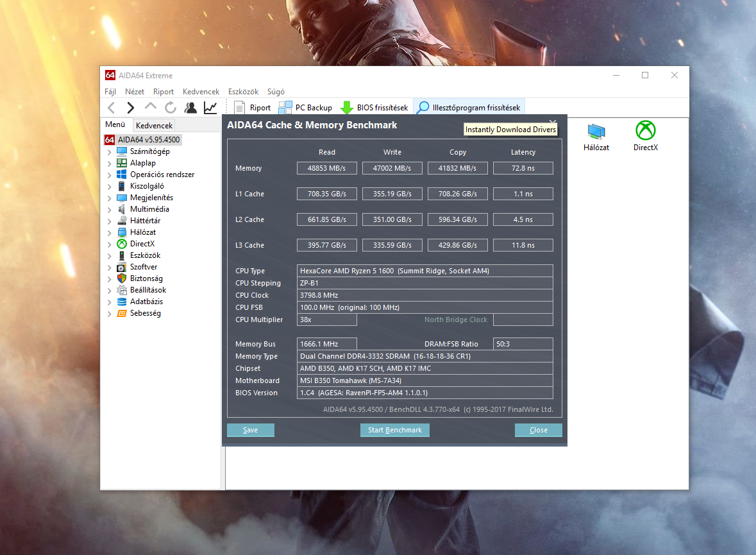Viewport: 756px width, 555px height.
Task: Expand the Számítógép tree node
Action: coord(110,152)
